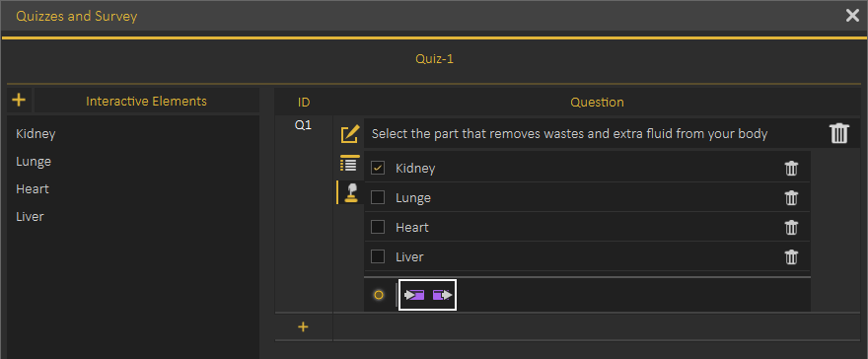
Task: Delete question Q1 with the large trash icon
Action: coord(838,133)
